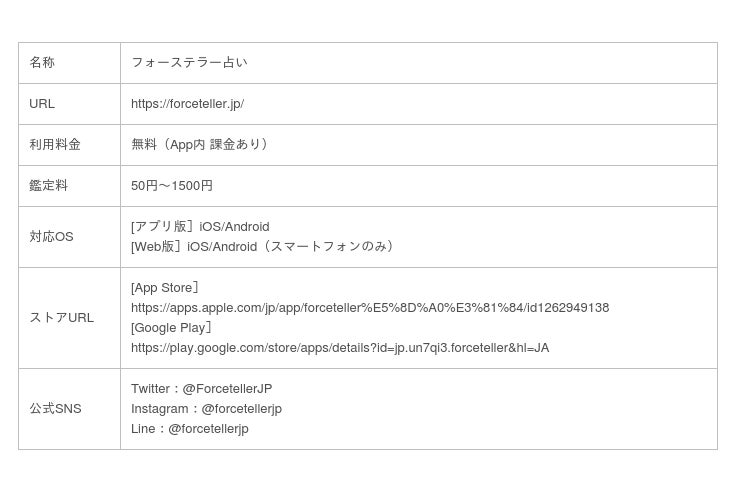Viewport: 740px width, 490px height.
Task: Click the Line @forcetellerjp handle
Action: click(x=208, y=429)
